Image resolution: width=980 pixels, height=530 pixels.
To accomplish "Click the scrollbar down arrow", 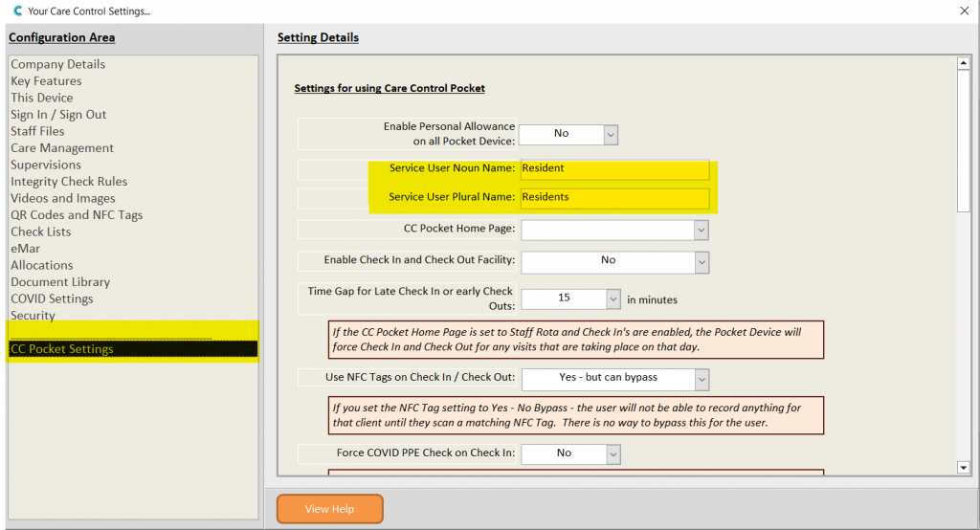I will [x=963, y=468].
